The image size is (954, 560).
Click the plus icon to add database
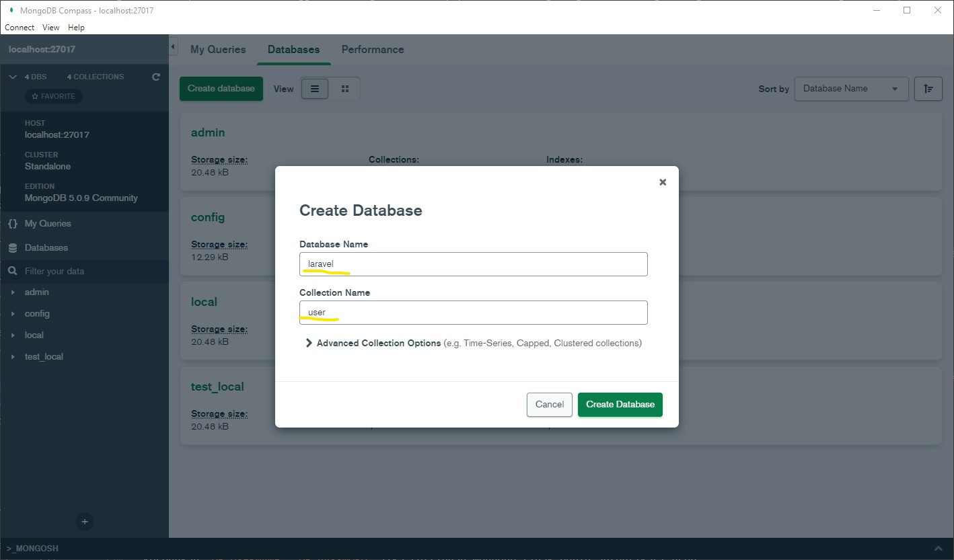84,521
